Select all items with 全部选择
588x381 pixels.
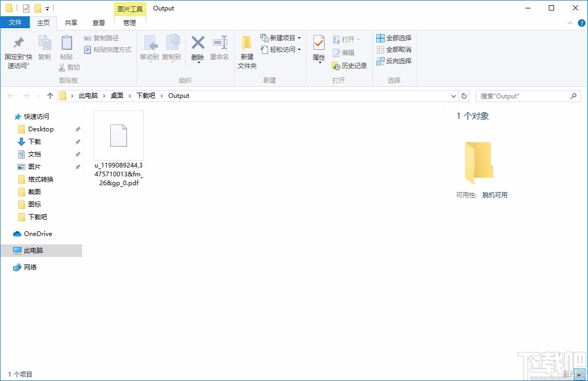pyautogui.click(x=394, y=38)
